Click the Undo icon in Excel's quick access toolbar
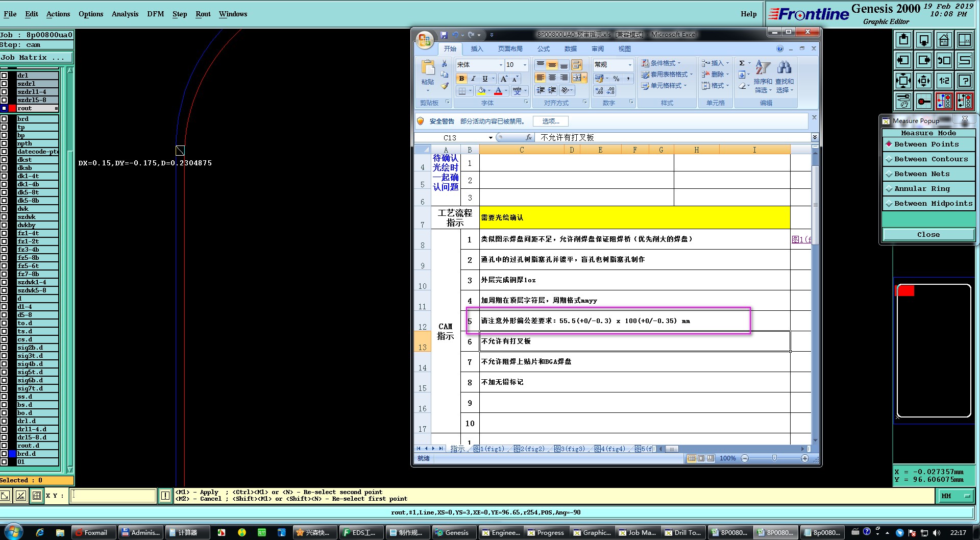 (x=455, y=35)
